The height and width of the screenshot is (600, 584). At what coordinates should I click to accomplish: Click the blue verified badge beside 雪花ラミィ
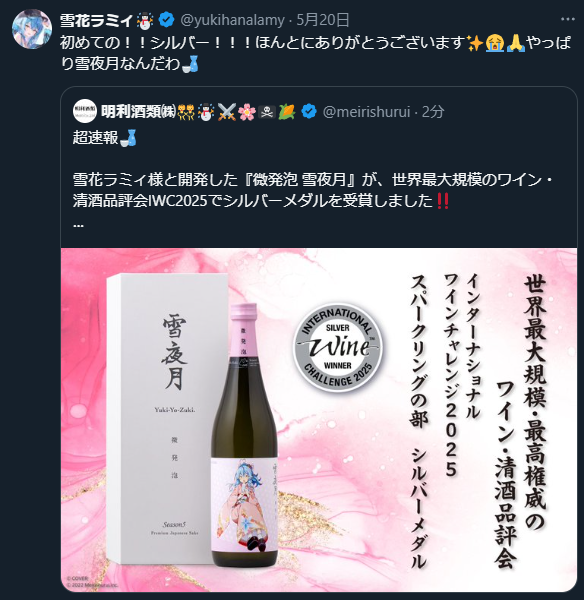click(166, 20)
